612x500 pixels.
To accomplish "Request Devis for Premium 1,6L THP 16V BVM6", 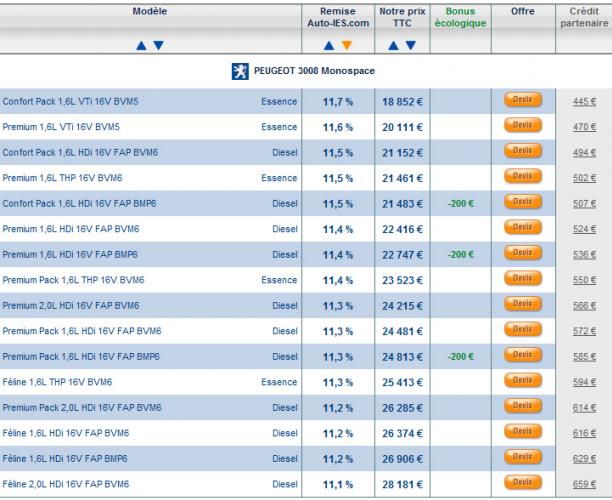I will [x=523, y=176].
